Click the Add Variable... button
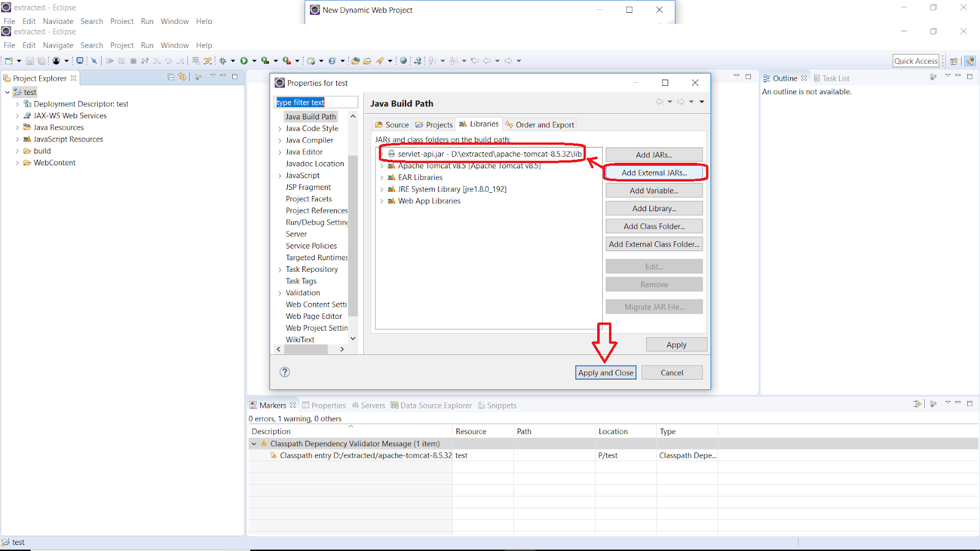 [x=654, y=190]
